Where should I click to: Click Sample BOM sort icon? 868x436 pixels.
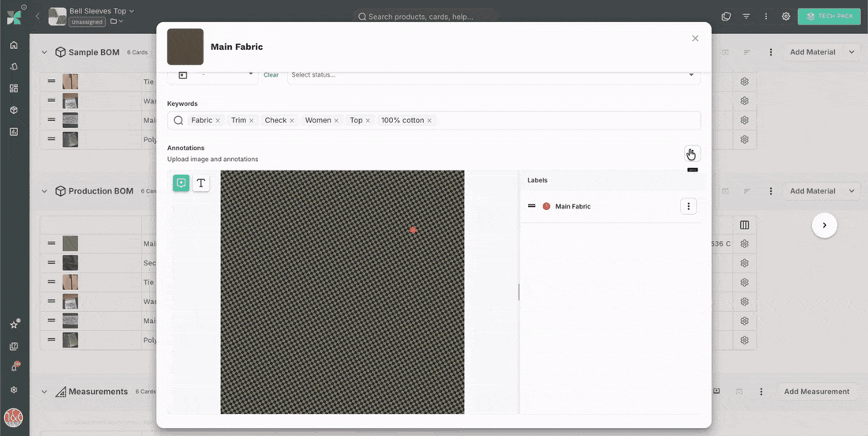(746, 52)
